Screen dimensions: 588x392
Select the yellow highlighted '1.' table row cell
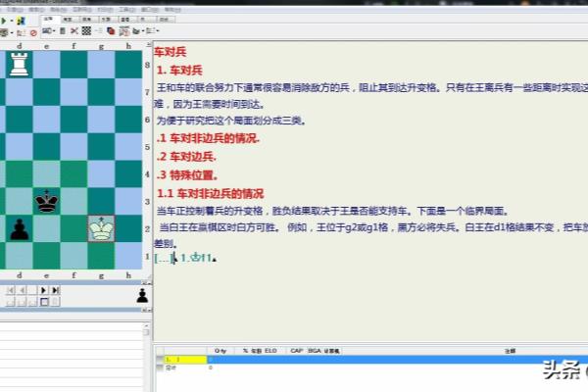[185, 360]
